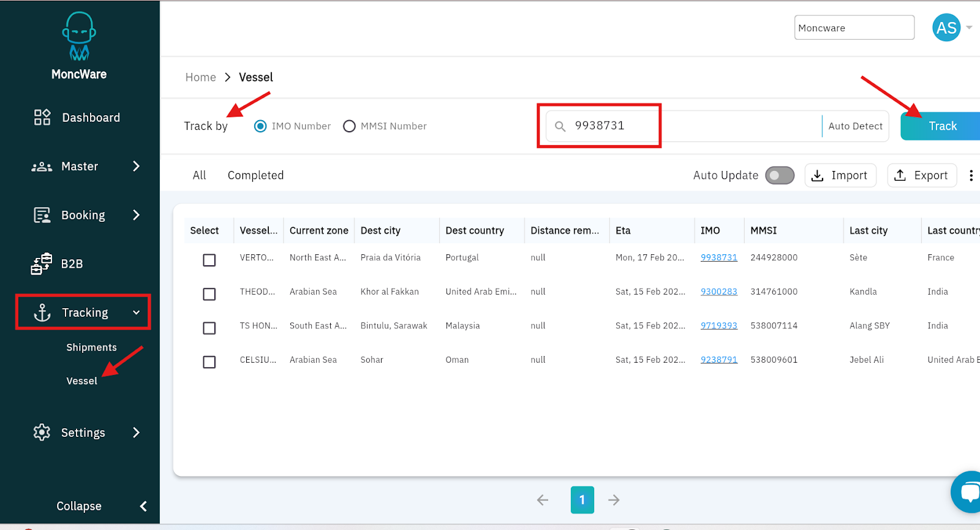Click the breadcrumb chevron separator
This screenshot has height=530, width=980.
227,77
